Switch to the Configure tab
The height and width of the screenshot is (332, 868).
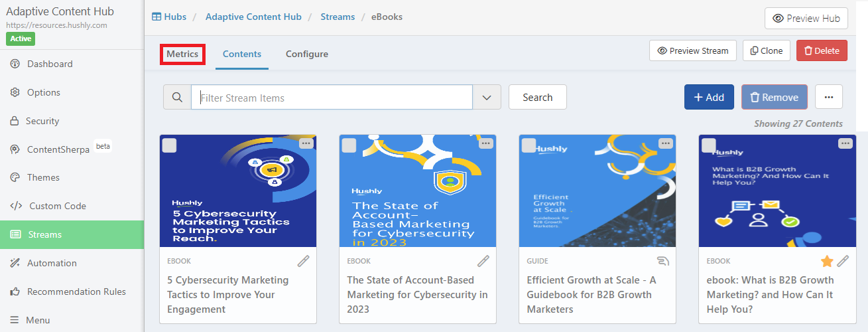pyautogui.click(x=307, y=54)
